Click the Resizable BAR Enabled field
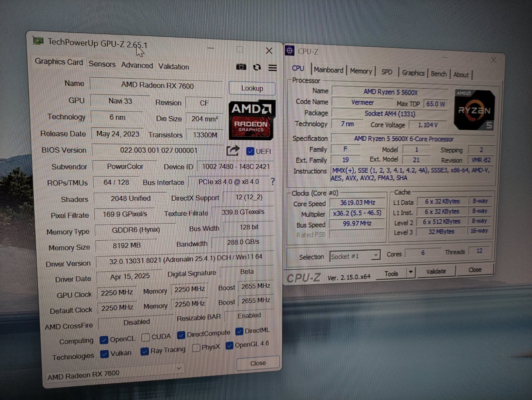 tap(249, 316)
